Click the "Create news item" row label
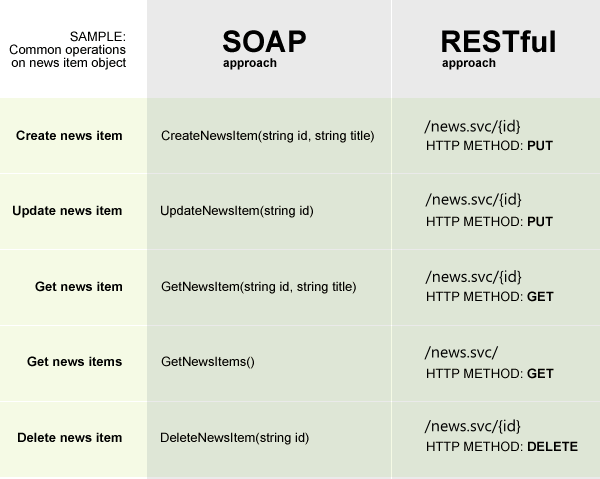600x479 pixels. [x=69, y=135]
